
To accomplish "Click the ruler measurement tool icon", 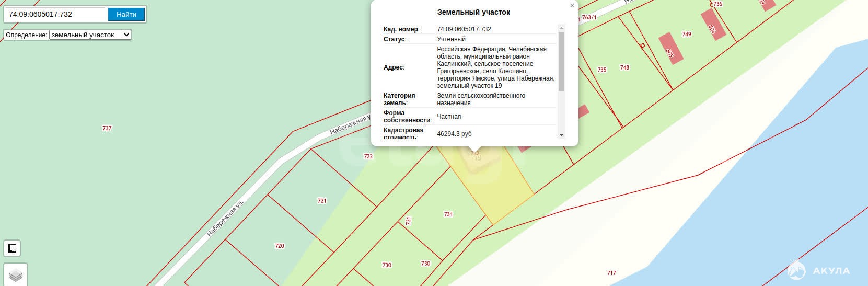I will click(12, 248).
